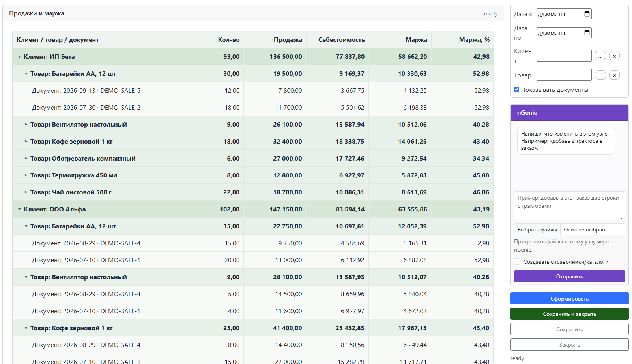Screen dimensions: 632x364
Task: Click the 'Сформировать' button
Action: (569, 299)
